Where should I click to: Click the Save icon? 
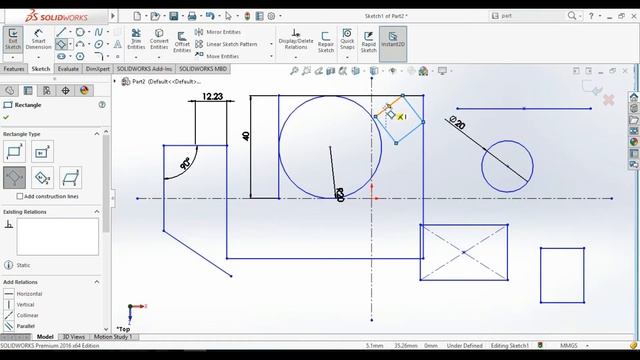(x=173, y=16)
